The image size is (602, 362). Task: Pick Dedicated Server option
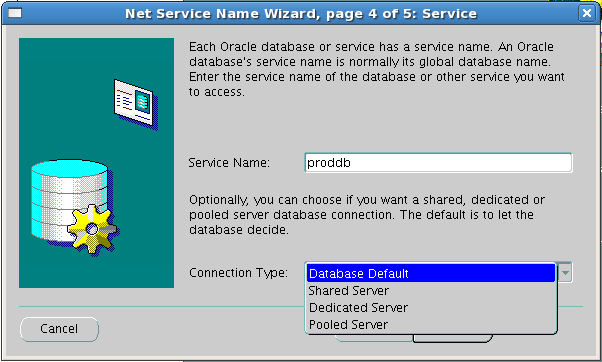tap(431, 307)
